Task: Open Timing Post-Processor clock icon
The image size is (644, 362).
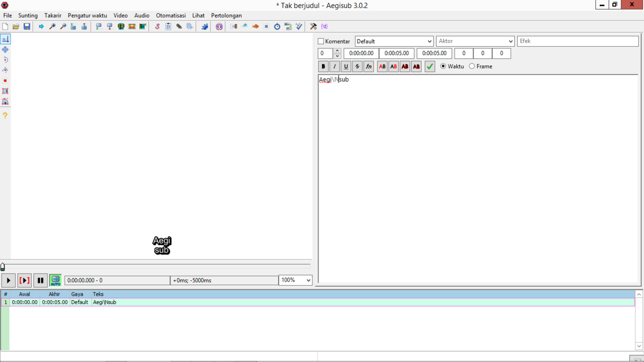Action: 277,26
